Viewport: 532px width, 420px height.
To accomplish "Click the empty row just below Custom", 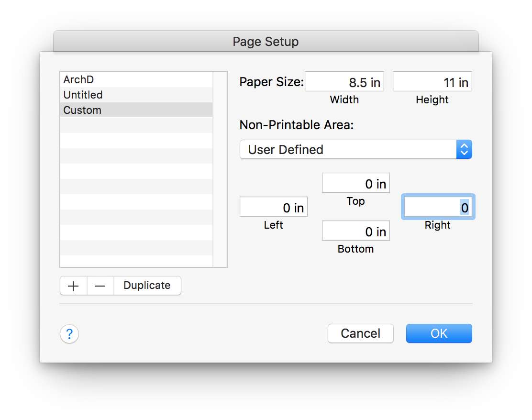I will pyautogui.click(x=136, y=125).
